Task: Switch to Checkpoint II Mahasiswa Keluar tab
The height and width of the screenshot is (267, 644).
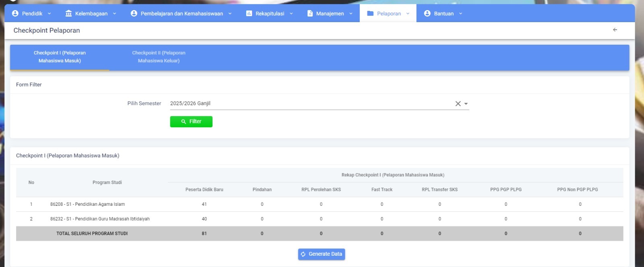Action: click(159, 57)
